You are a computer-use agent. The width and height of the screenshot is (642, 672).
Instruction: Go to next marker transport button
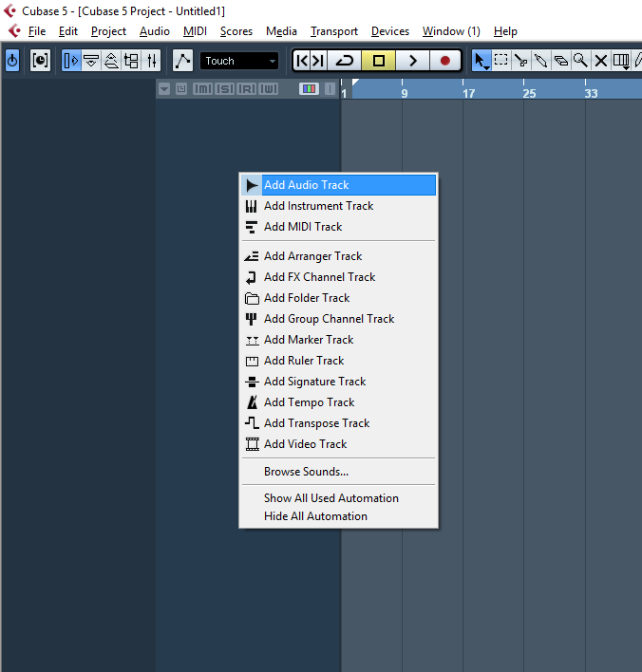[x=318, y=61]
